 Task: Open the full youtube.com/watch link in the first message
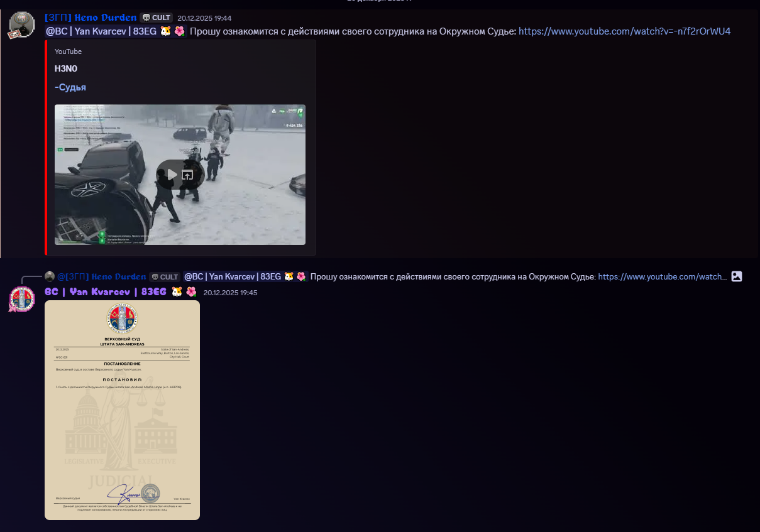coord(624,31)
